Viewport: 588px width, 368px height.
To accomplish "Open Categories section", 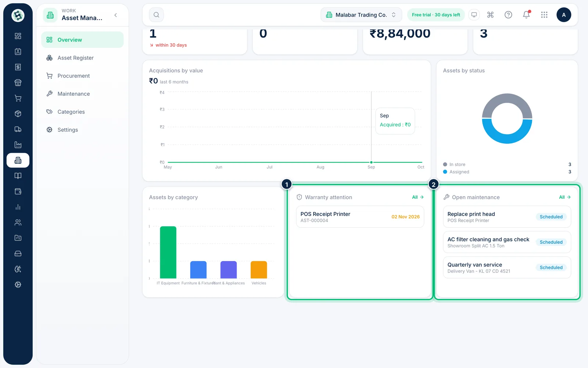I will [x=82, y=112].
